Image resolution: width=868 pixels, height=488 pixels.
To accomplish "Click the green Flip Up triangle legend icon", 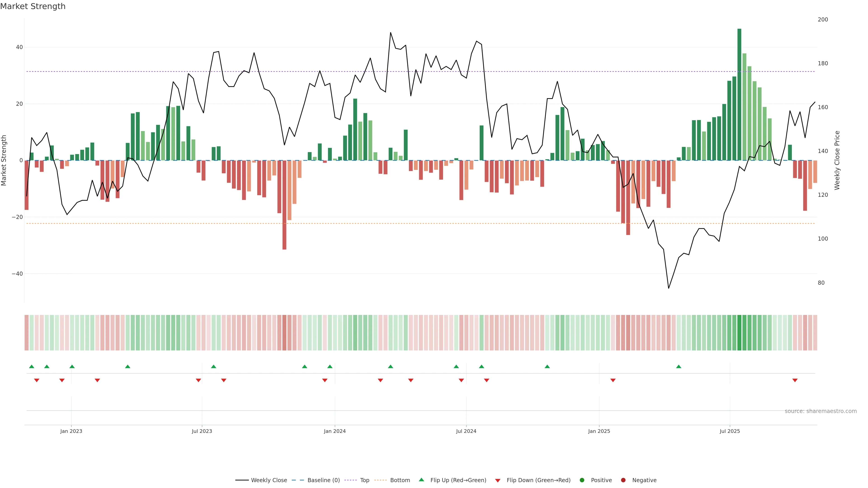I will pyautogui.click(x=421, y=480).
